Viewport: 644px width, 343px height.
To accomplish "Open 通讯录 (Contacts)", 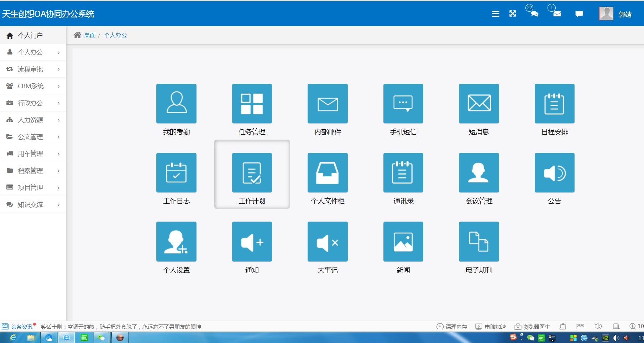I will [x=403, y=173].
